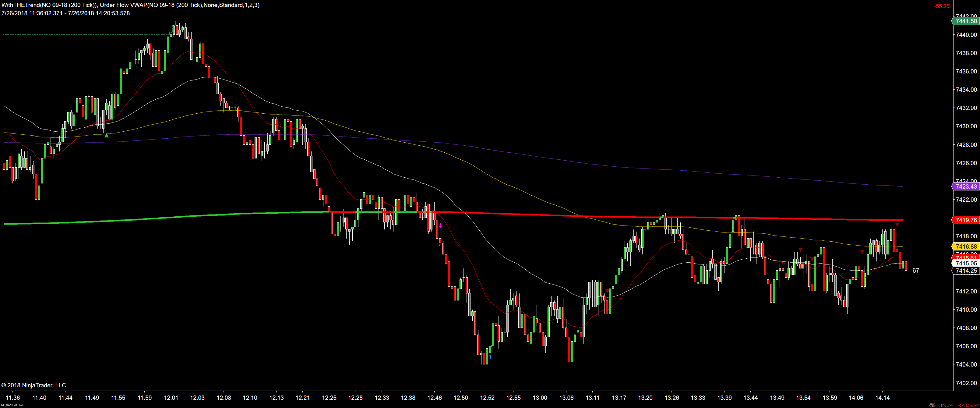Click the 13:00 time axis label
Screen dimensions: 980x408
coord(540,398)
